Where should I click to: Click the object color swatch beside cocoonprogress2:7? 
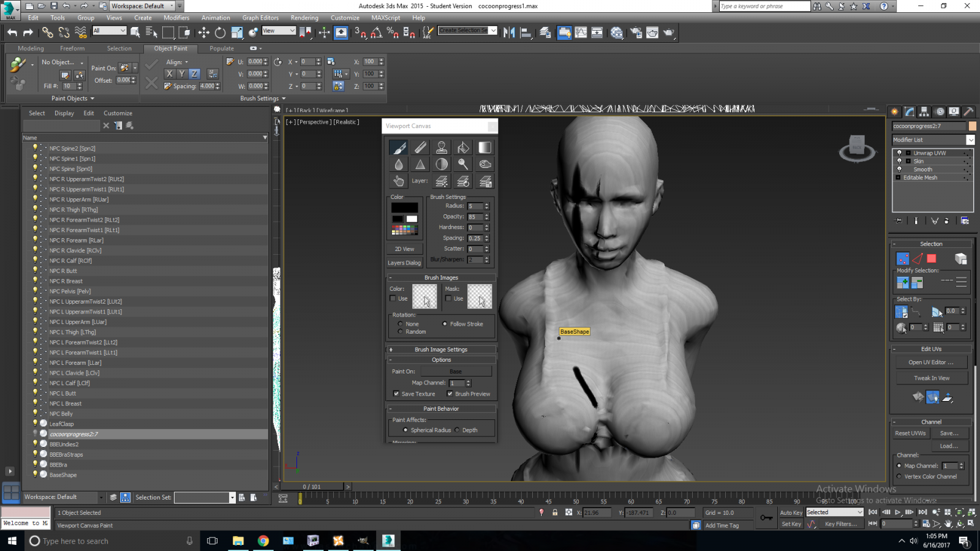972,126
